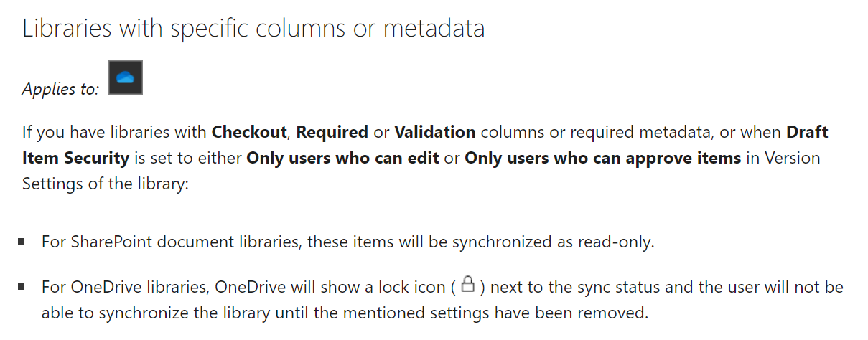This screenshot has height=340, width=868.
Task: Click the square bullet before the SharePoint item
Action: click(22, 242)
